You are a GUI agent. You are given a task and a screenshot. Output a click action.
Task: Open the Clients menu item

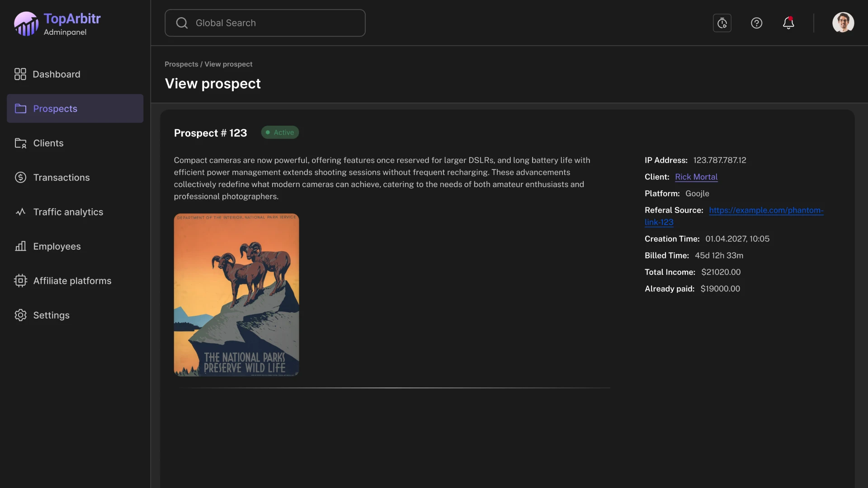(48, 143)
